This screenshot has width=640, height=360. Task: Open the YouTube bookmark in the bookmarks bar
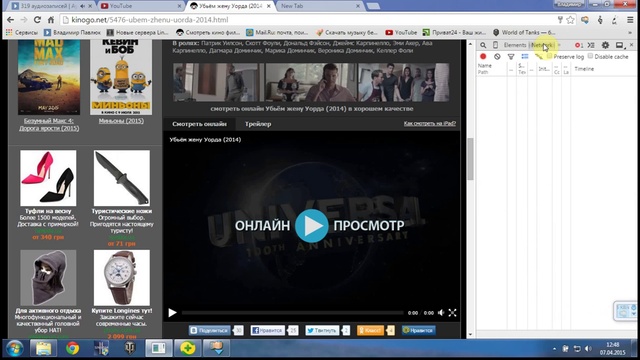pos(401,32)
